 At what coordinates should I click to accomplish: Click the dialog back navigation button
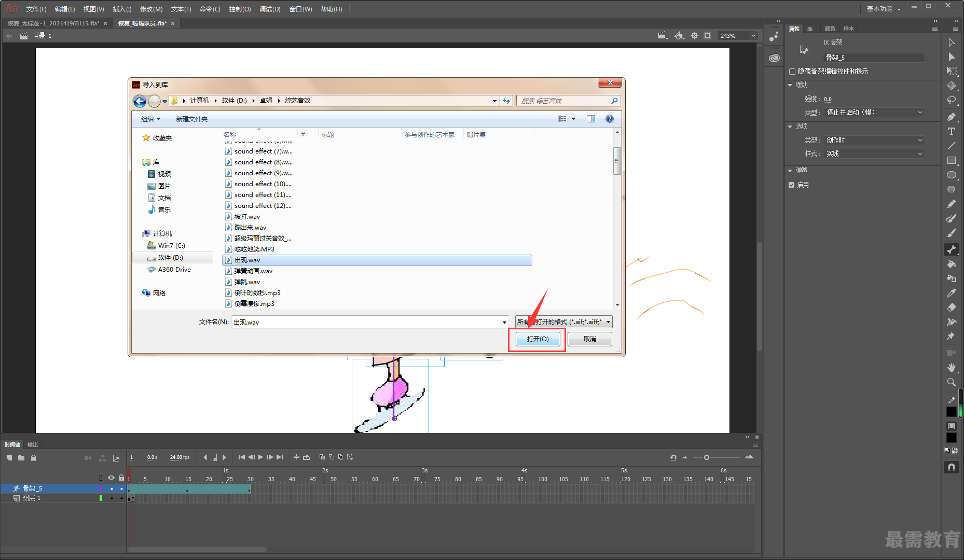[x=140, y=101]
